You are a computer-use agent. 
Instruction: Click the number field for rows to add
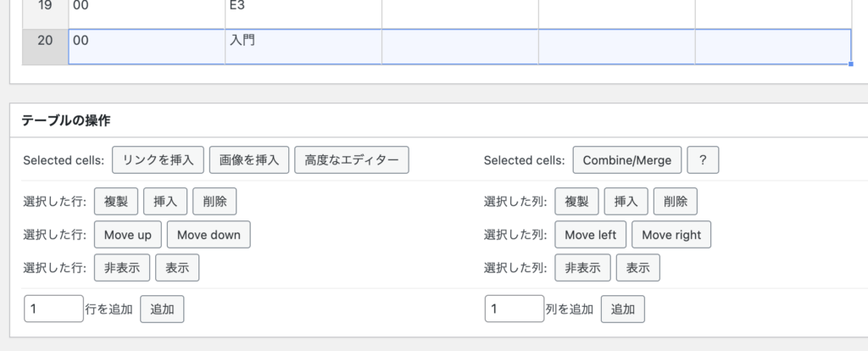pos(53,309)
